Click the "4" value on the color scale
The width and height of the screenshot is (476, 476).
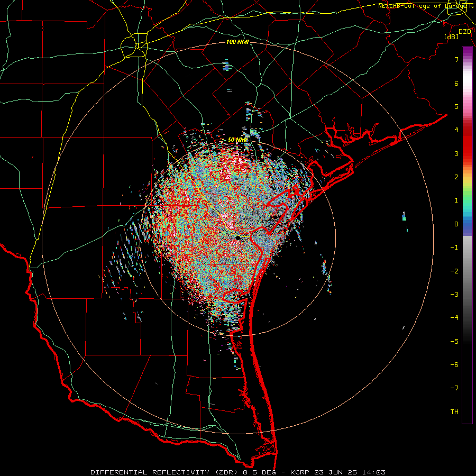coord(456,130)
